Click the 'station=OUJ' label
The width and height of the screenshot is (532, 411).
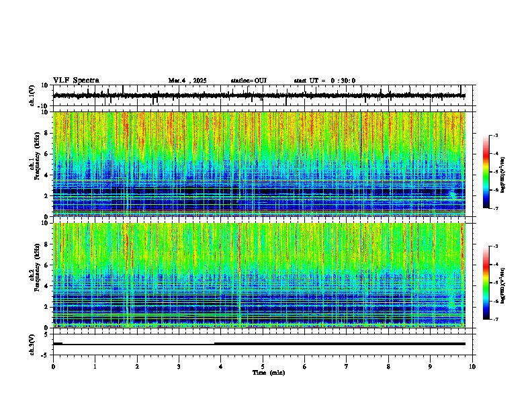click(x=249, y=81)
